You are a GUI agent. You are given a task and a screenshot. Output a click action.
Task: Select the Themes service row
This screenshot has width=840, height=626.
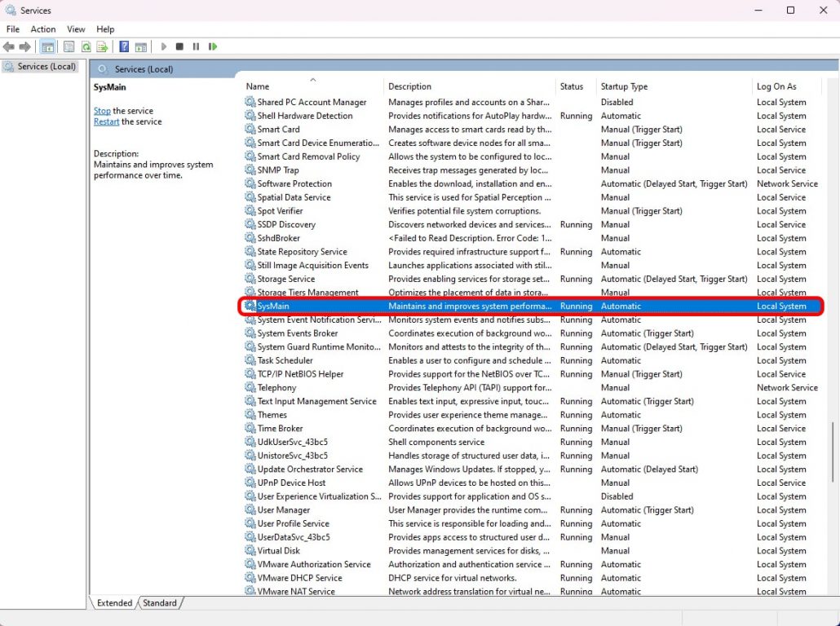tap(272, 415)
